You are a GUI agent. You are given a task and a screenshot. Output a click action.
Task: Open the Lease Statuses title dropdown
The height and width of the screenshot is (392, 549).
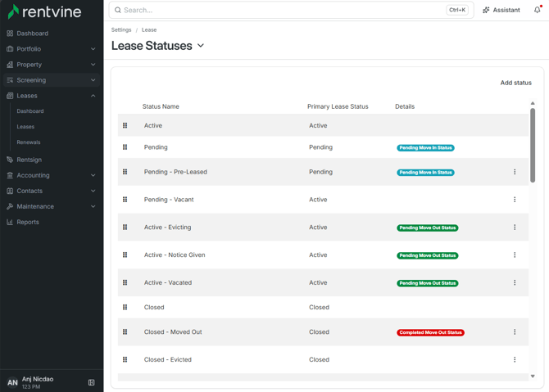(x=201, y=46)
